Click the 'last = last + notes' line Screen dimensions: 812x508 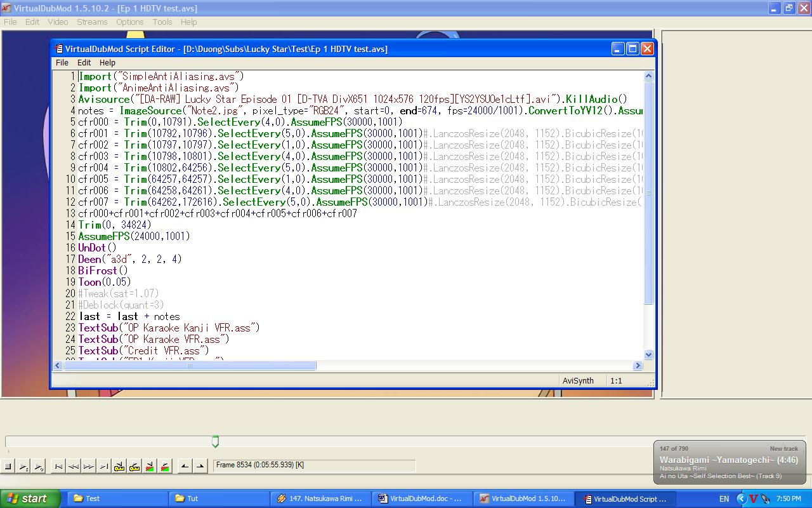pyautogui.click(x=129, y=316)
